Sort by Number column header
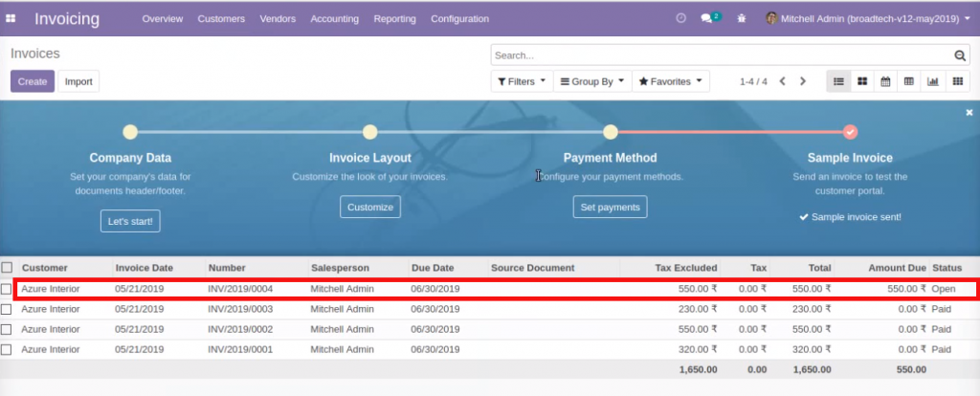 click(227, 268)
